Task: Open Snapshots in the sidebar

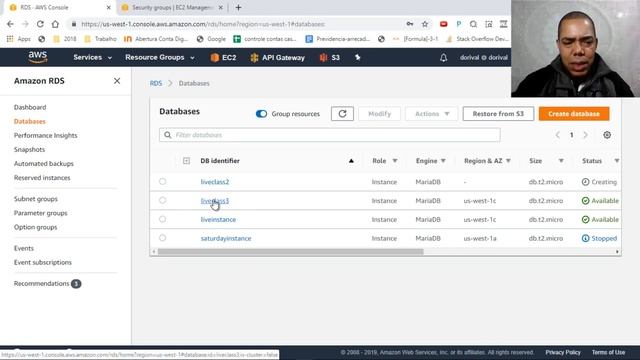Action: [29, 150]
